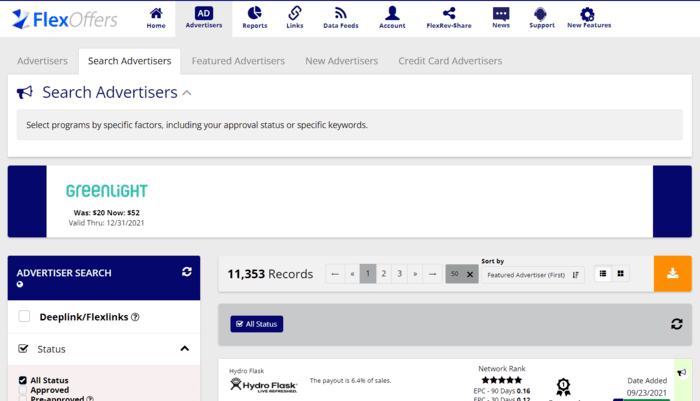Switch to Featured Advertisers tab

point(238,61)
